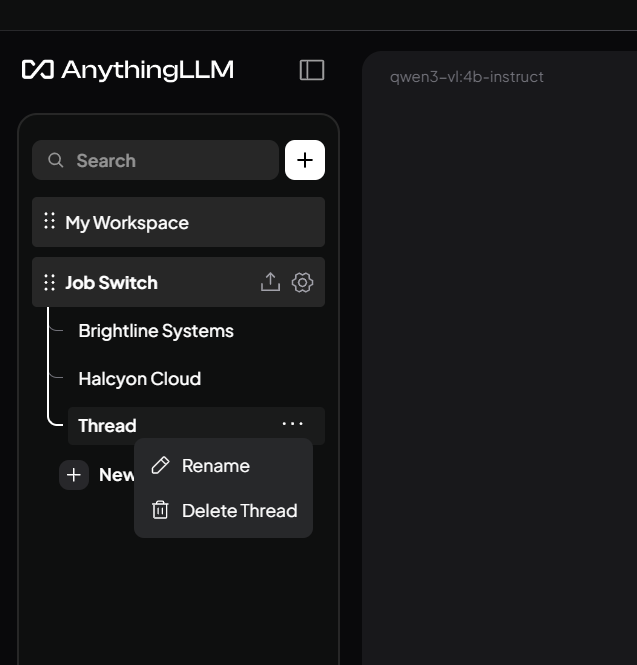Open the Brightline Systems thread
637x665 pixels.
pyautogui.click(x=156, y=331)
